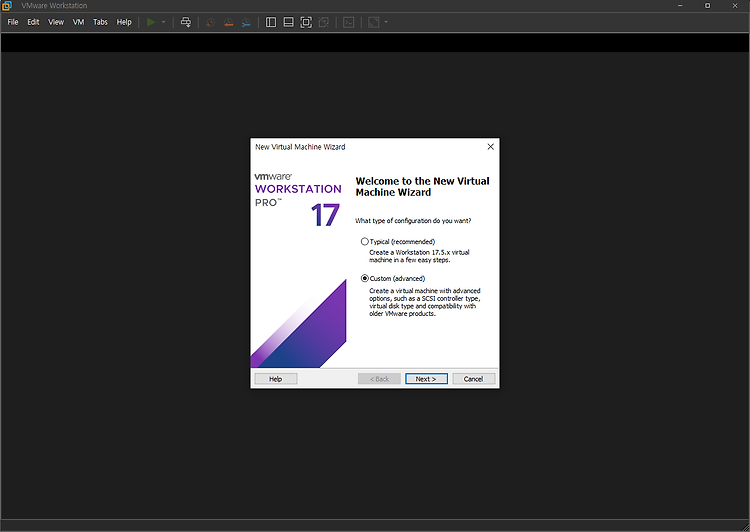This screenshot has height=532, width=750.
Task: Click the VMware Workstation title bar logo
Action: click(7, 6)
